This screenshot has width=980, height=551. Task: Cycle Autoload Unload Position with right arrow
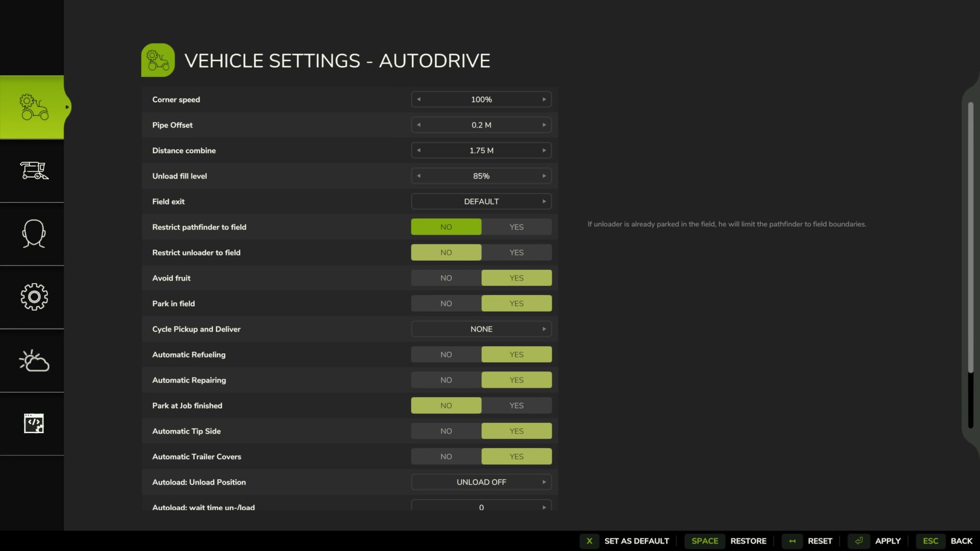[544, 482]
